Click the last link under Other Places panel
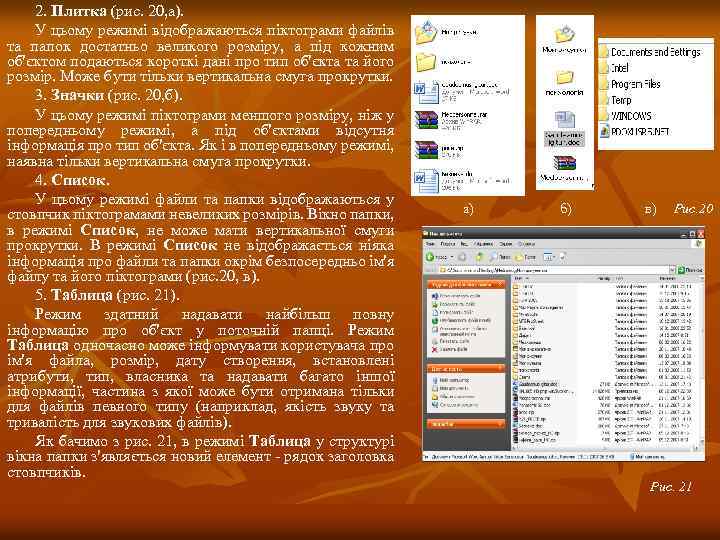The image size is (720, 540). [456, 405]
